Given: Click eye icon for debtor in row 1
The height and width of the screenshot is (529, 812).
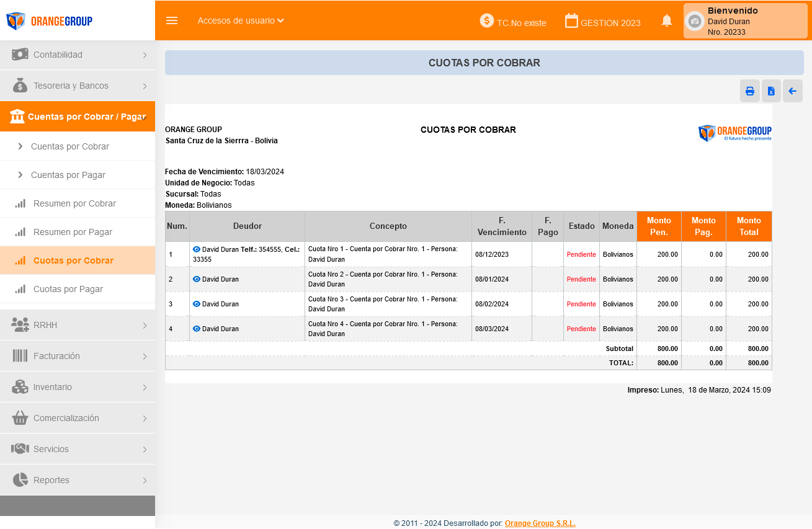Looking at the screenshot, I should [x=197, y=249].
